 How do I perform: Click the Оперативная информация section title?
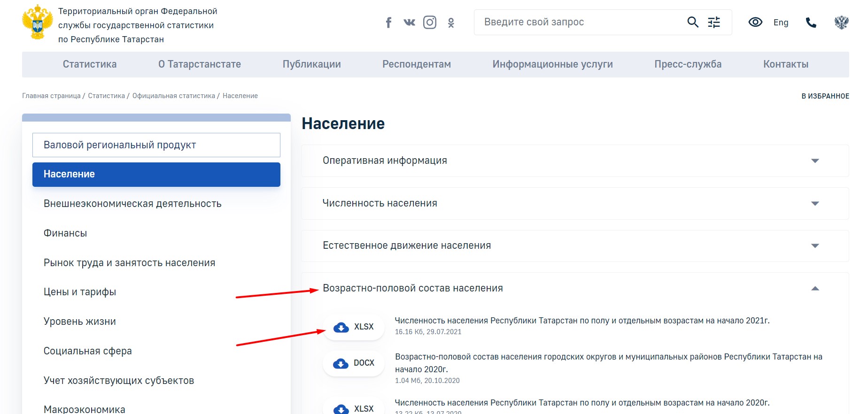click(x=385, y=161)
